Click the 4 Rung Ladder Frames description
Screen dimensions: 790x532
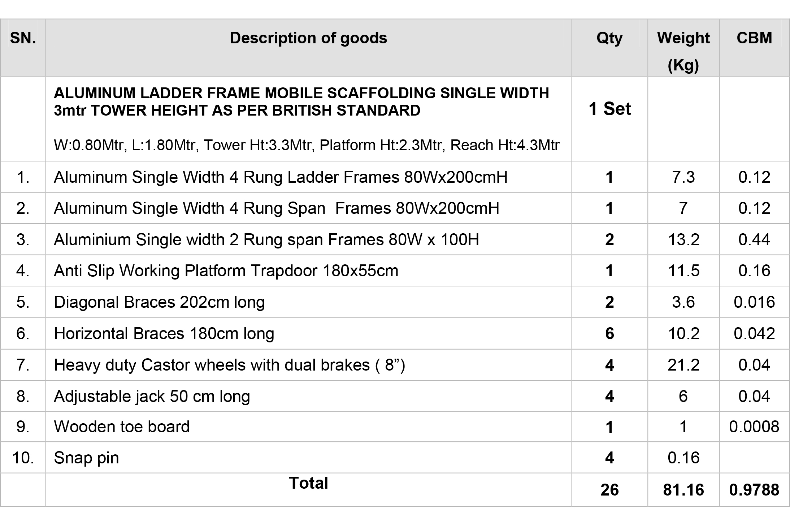(281, 177)
